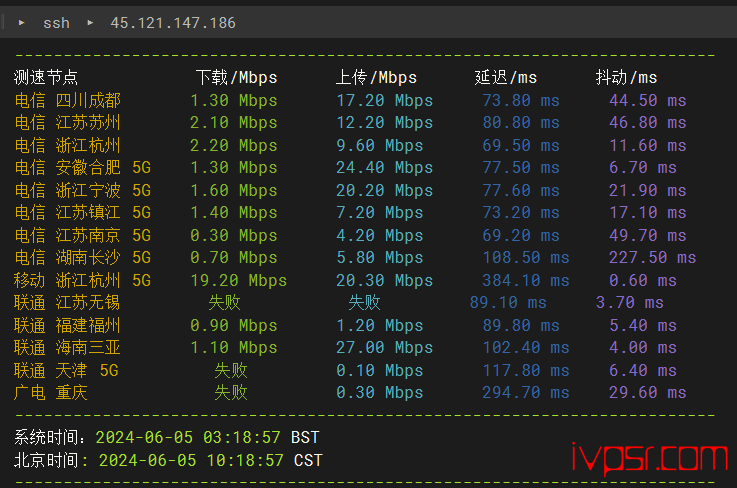737x488 pixels.
Task: Select the 电信 安徽合肥 5G node
Action: 83,167
